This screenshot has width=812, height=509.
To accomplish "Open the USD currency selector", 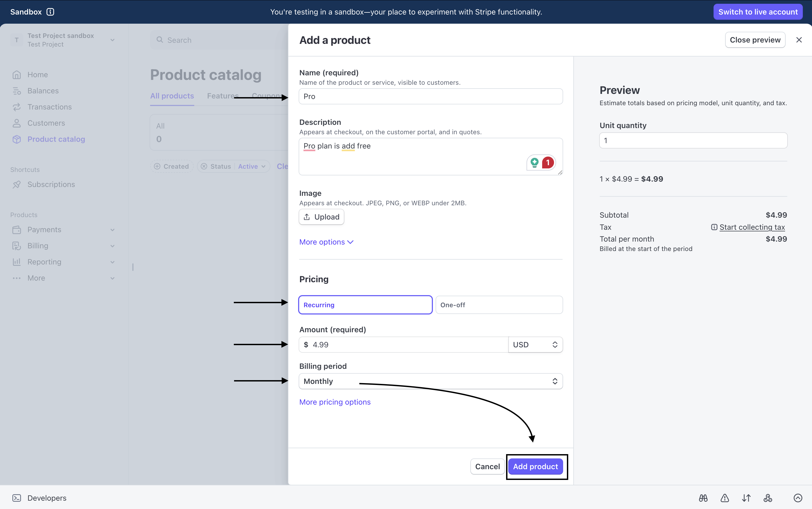I will 535,344.
